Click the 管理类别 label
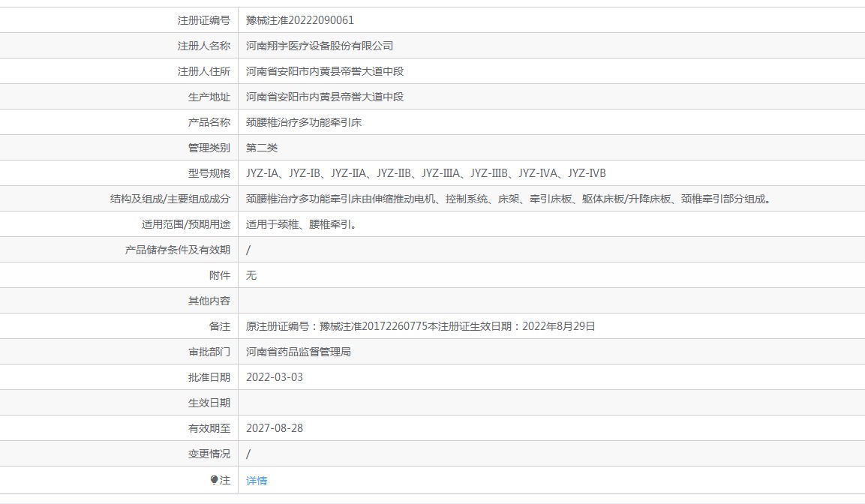 click(209, 148)
